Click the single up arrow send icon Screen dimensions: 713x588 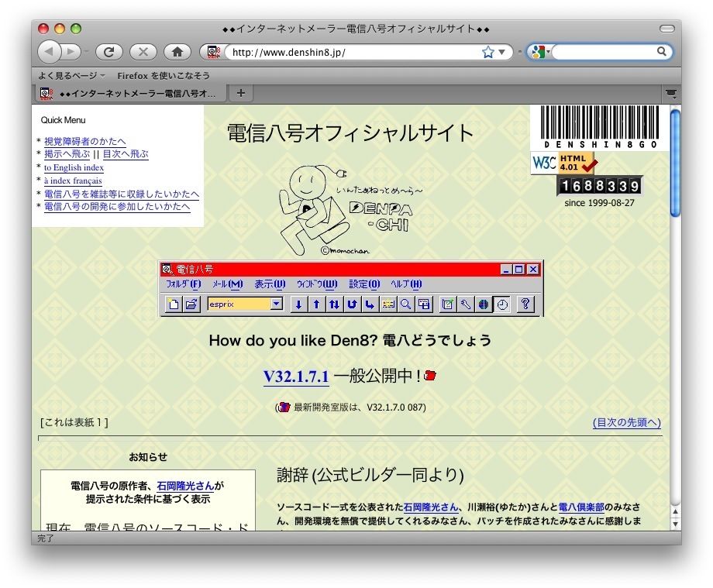pyautogui.click(x=316, y=304)
